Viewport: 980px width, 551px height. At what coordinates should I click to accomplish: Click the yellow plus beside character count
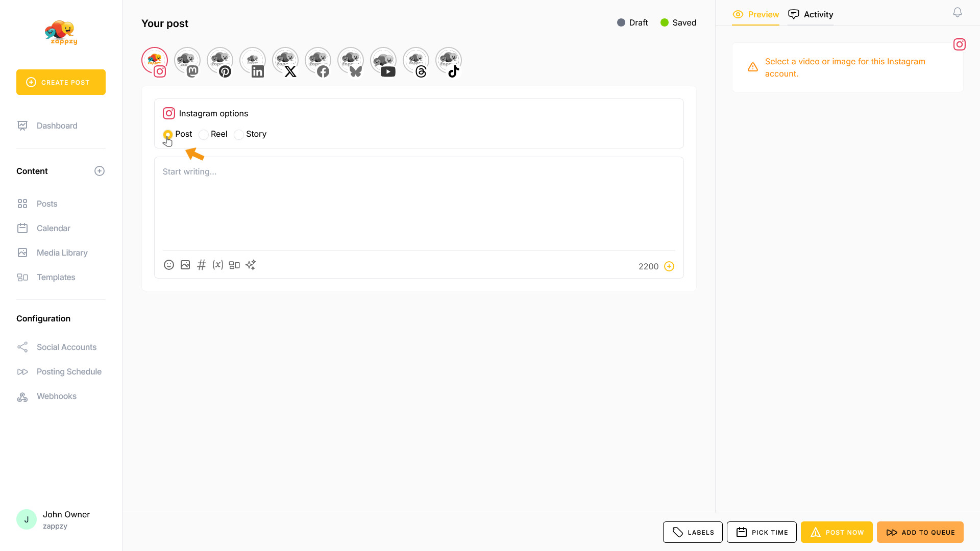(669, 266)
